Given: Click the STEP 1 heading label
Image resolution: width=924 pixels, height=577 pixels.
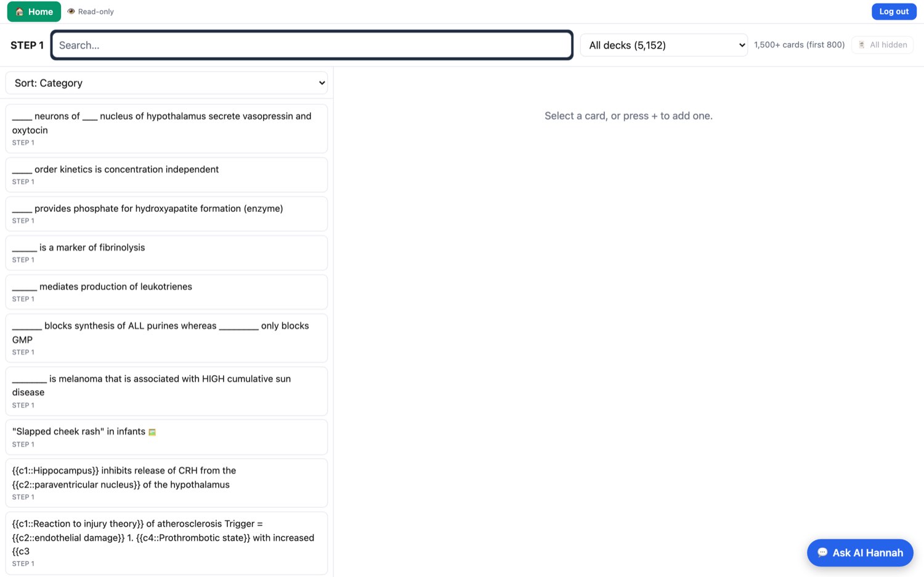Looking at the screenshot, I should (x=27, y=45).
